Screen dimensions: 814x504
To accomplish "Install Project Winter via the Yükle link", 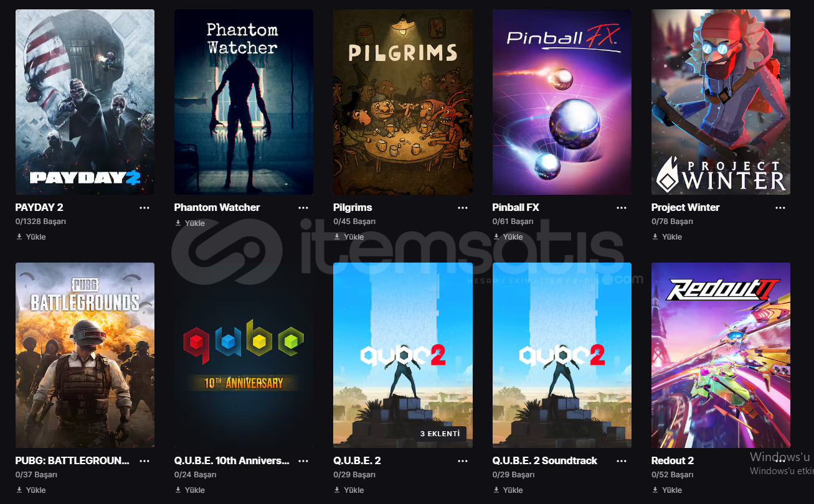I will [667, 236].
